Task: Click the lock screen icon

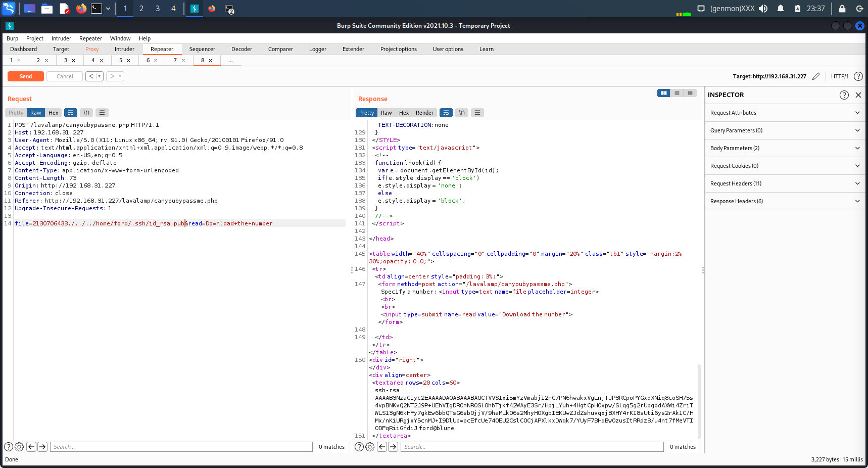Action: point(842,9)
